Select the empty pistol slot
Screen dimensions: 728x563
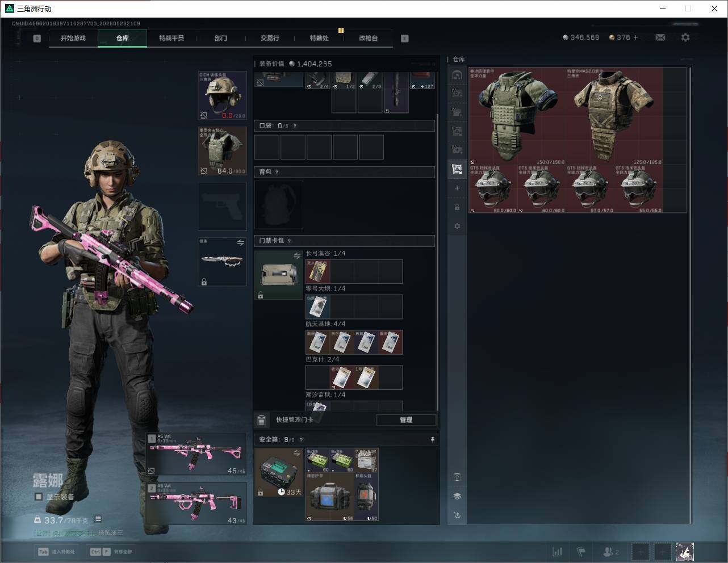[x=223, y=207]
